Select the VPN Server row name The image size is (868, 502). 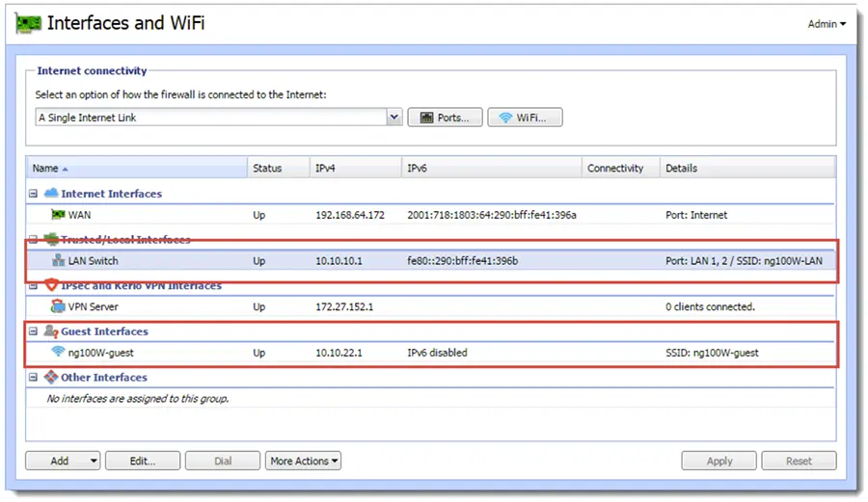click(x=93, y=306)
